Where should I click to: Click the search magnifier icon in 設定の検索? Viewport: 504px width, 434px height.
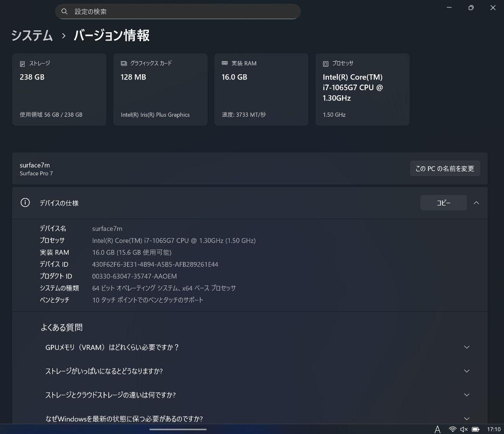64,11
